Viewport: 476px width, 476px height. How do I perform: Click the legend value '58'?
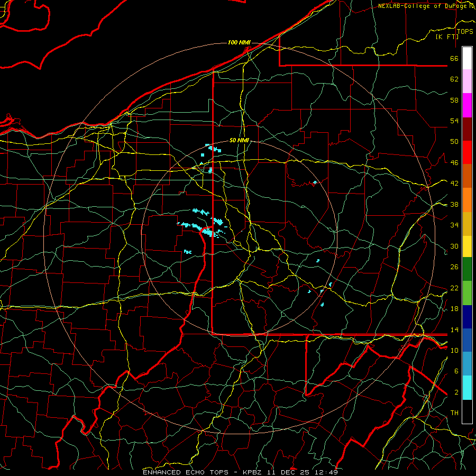click(x=454, y=100)
